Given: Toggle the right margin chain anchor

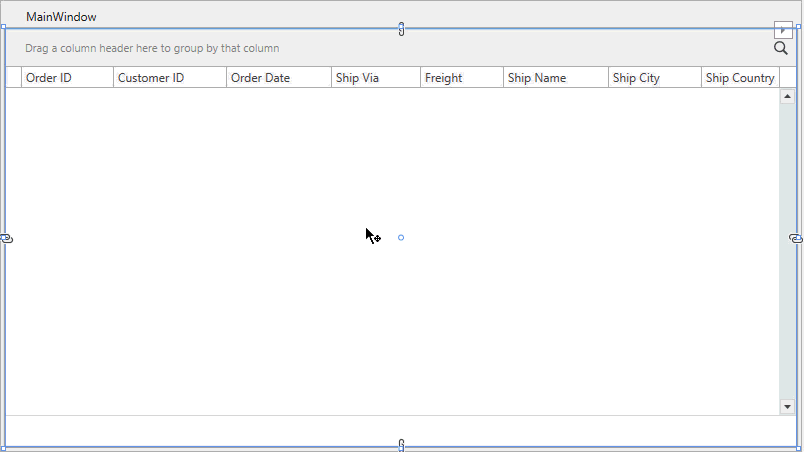Looking at the screenshot, I should coord(796,238).
